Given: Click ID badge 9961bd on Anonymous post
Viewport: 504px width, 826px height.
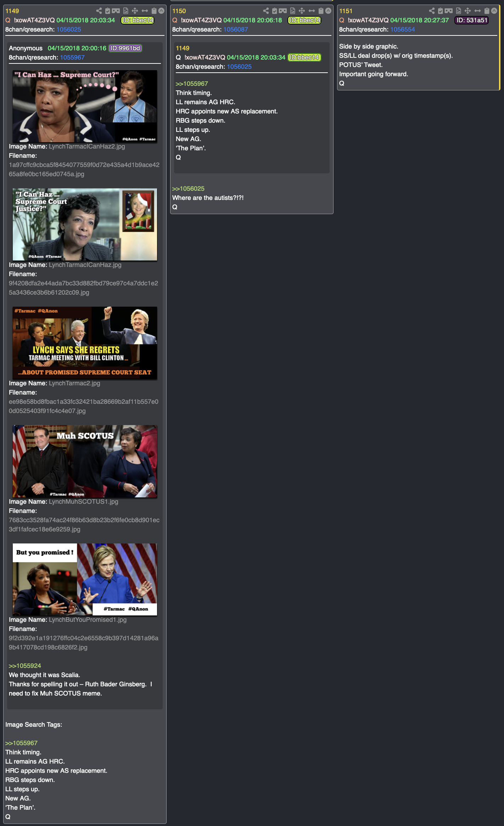Looking at the screenshot, I should 125,48.
